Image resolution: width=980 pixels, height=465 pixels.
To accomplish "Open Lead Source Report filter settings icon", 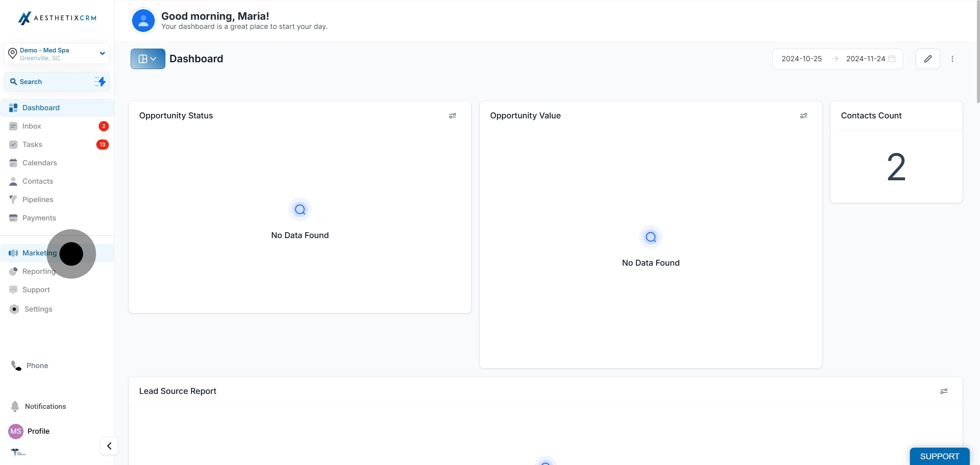I will click(x=944, y=391).
